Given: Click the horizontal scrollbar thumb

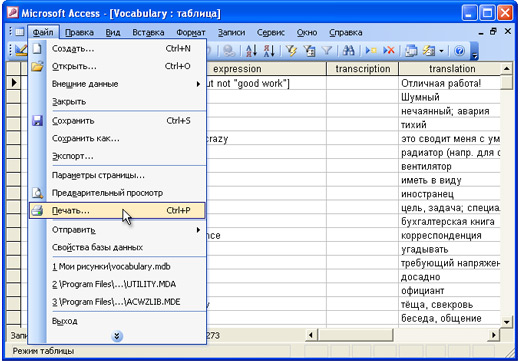Looking at the screenshot, I should pos(355,335).
